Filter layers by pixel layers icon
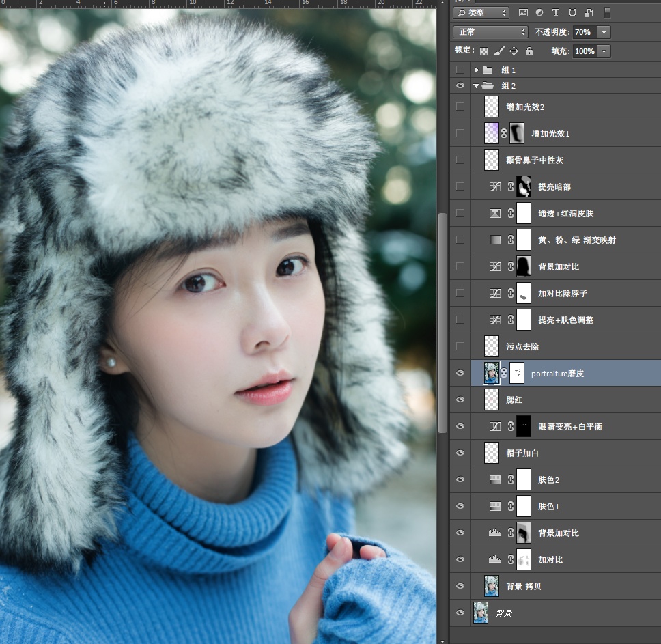The height and width of the screenshot is (644, 661). tap(523, 13)
